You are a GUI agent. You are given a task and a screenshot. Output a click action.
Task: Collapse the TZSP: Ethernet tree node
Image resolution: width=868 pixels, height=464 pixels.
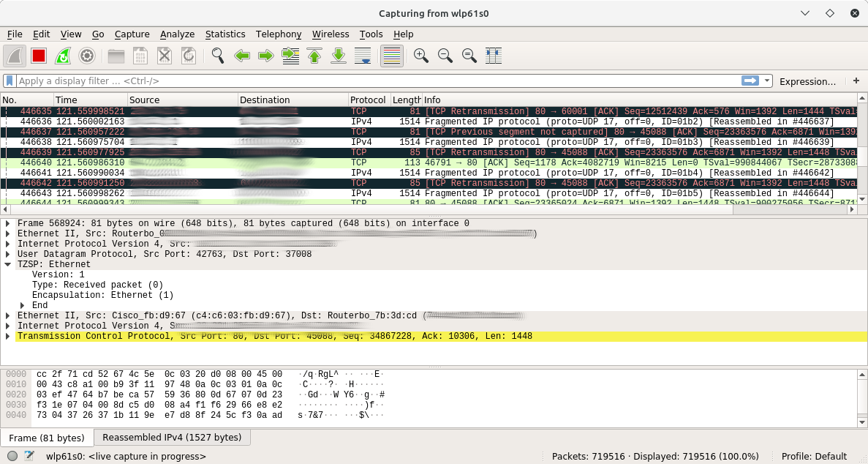(8, 264)
